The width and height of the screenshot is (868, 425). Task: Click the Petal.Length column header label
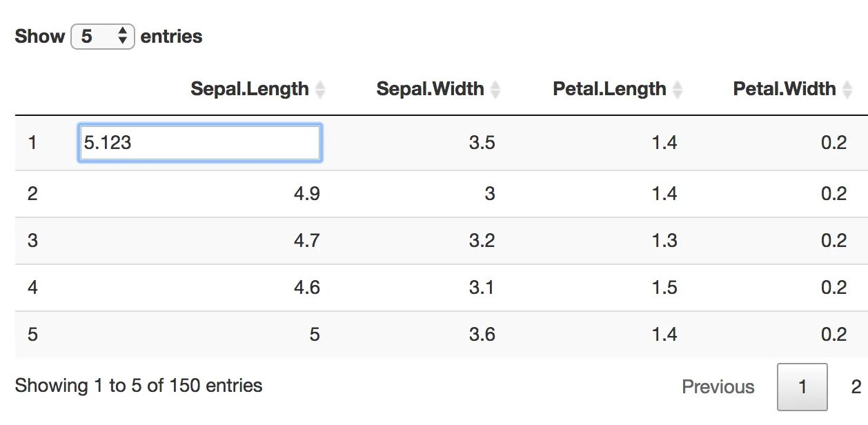pos(609,89)
